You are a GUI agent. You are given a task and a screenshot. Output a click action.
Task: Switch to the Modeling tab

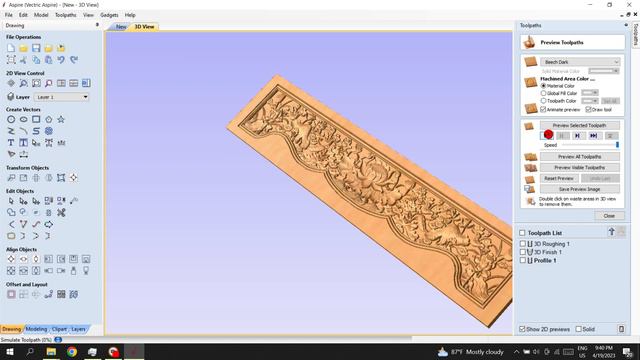[x=36, y=329]
